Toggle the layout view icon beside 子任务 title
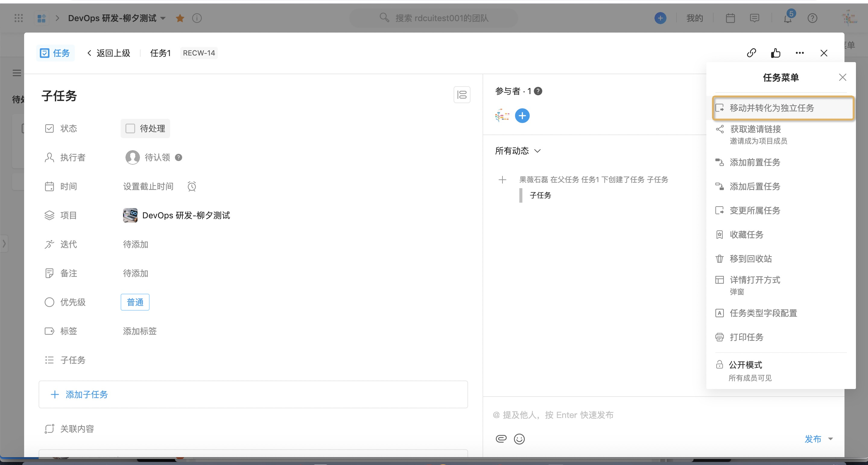 pos(462,95)
